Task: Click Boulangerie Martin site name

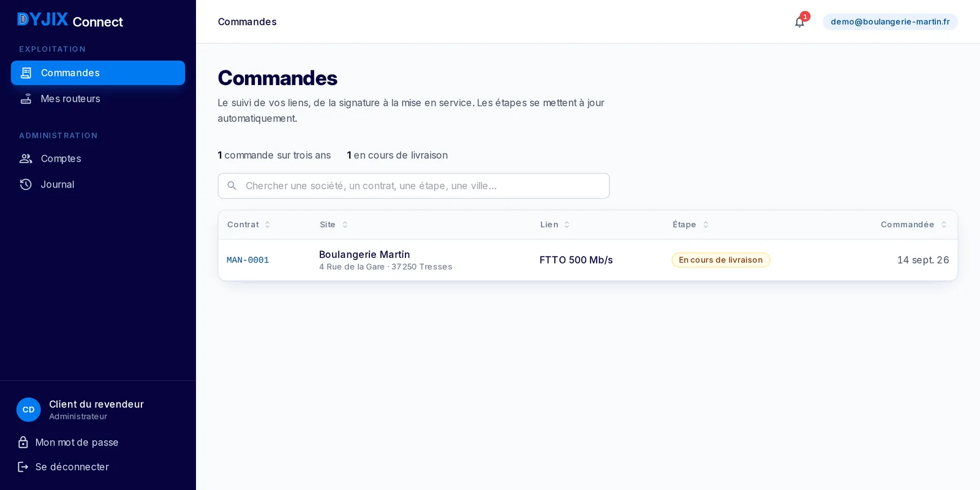Action: click(364, 254)
